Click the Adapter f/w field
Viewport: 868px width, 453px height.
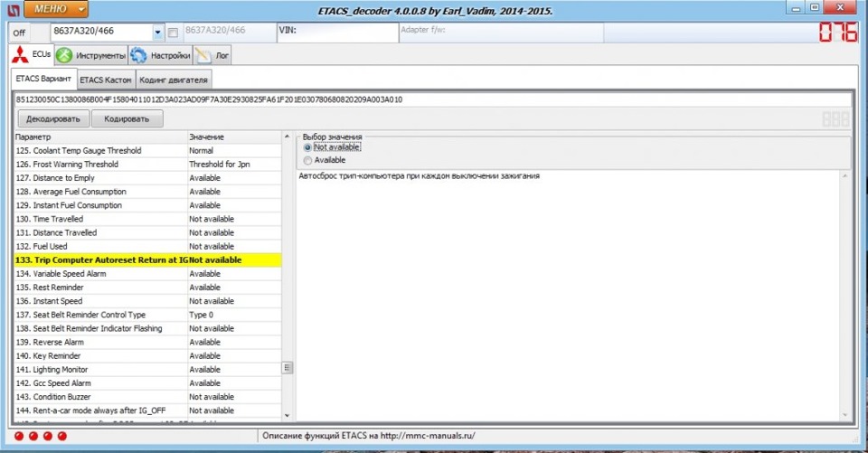point(501,33)
